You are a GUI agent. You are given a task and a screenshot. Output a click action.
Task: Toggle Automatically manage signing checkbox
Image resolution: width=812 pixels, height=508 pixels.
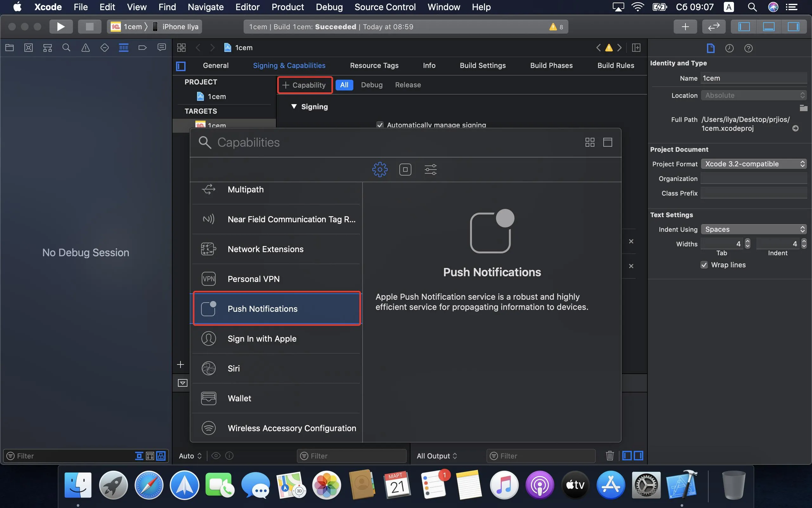[380, 125]
